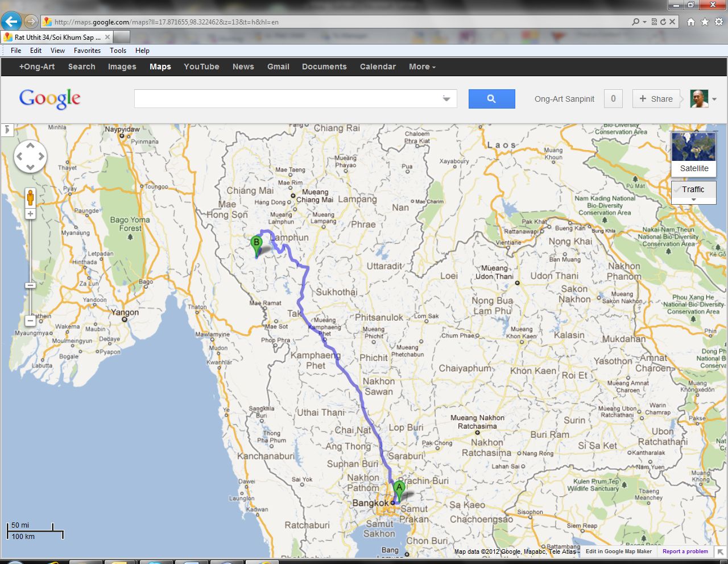This screenshot has height=564, width=728.
Task: Click the Share button
Action: (656, 99)
